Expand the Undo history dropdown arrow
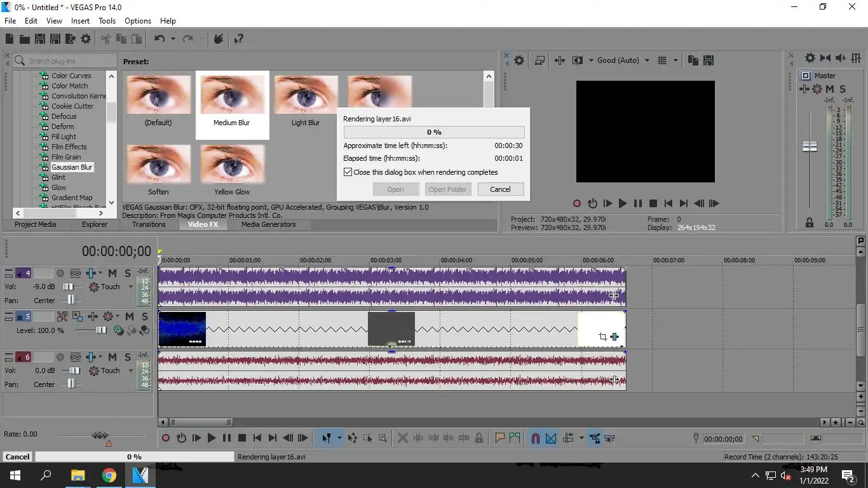 (x=173, y=39)
